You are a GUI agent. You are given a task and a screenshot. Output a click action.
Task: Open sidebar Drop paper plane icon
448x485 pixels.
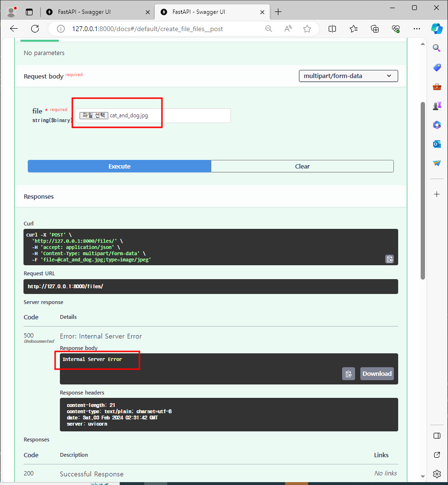point(437,163)
